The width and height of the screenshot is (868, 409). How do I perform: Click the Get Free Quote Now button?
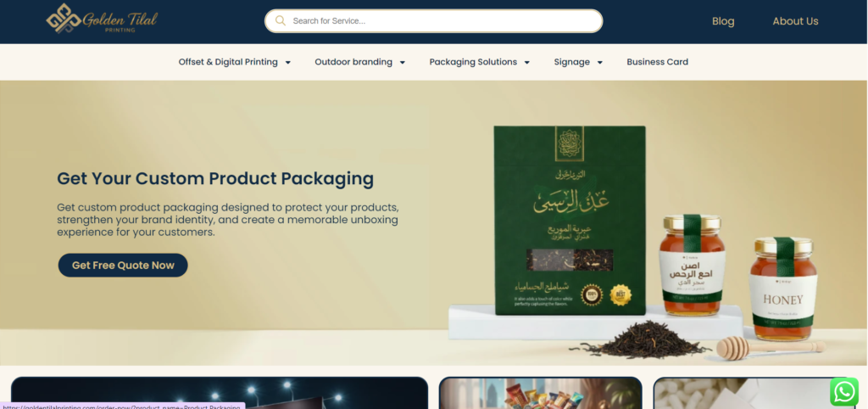[x=123, y=266]
